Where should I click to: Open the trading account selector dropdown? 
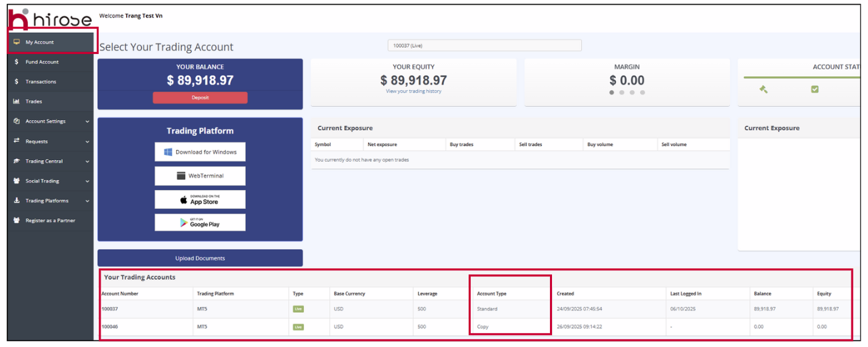(x=484, y=45)
